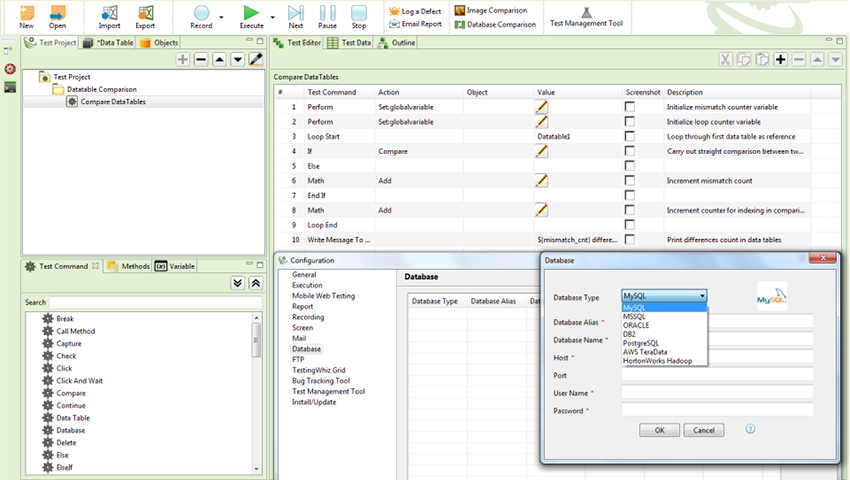Viewport: 850px width, 480px height.
Task: Open the Test Management Tool icon
Action: pos(586,12)
